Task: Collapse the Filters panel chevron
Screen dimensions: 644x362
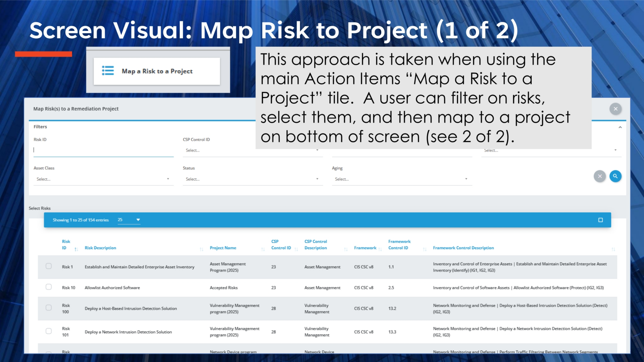Action: (620, 127)
